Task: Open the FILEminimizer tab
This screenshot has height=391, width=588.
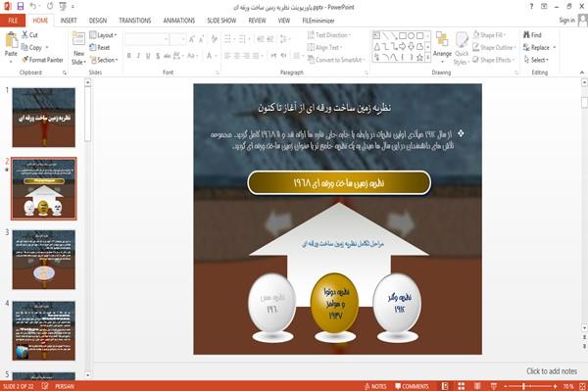Action: click(318, 21)
